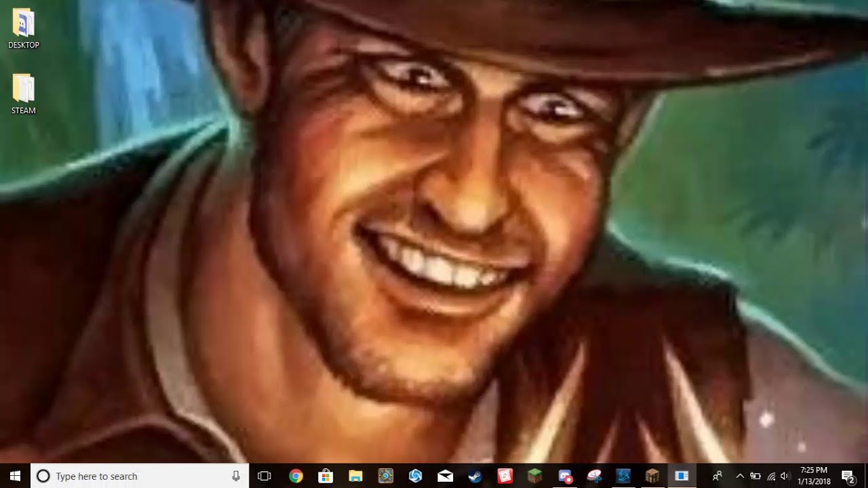This screenshot has height=488, width=868.
Task: Open the clock showing 7:25 PM
Action: (814, 476)
